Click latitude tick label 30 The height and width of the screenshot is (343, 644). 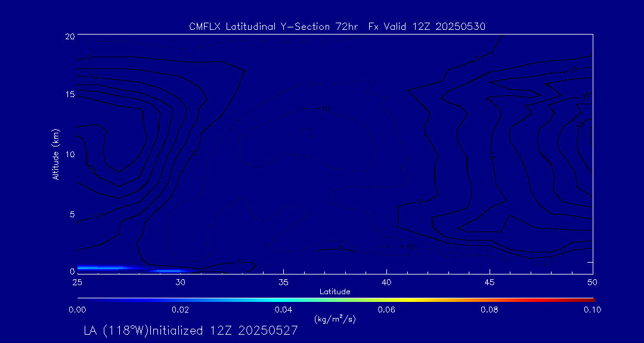coord(180,282)
